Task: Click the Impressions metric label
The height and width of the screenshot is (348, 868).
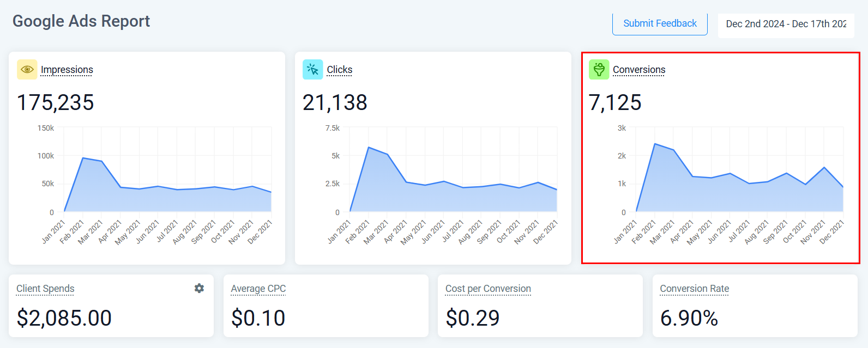Action: tap(67, 70)
